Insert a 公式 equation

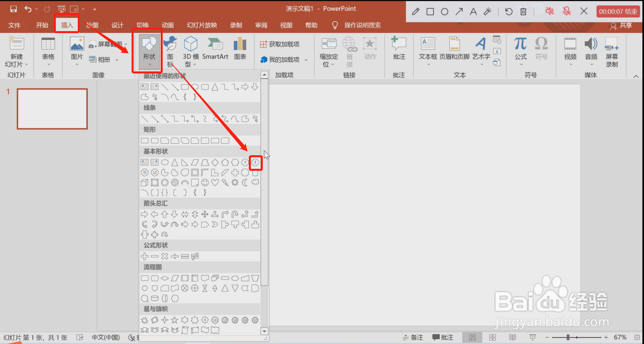coord(520,52)
